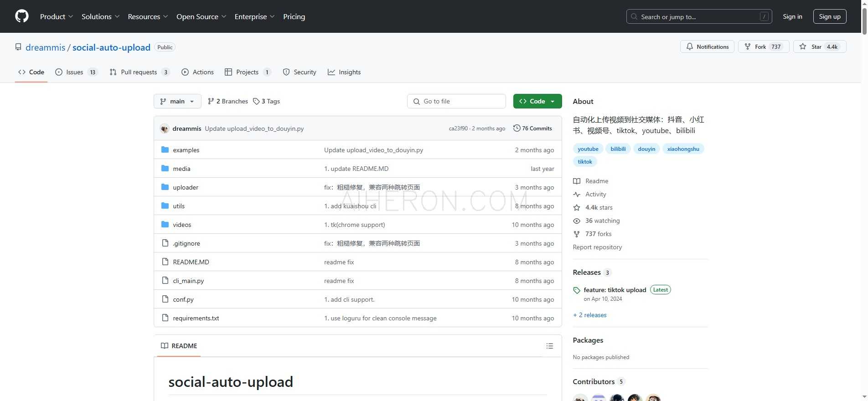868x401 pixels.
Task: Click the dreammis avatar in commit row
Action: point(165,129)
